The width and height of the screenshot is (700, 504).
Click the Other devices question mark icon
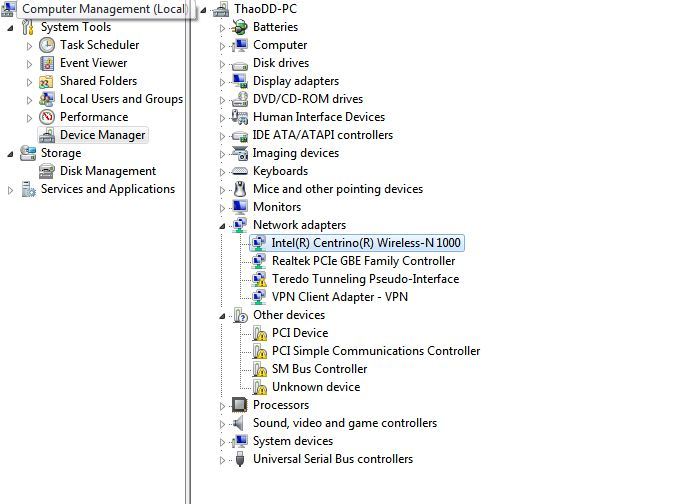point(240,315)
